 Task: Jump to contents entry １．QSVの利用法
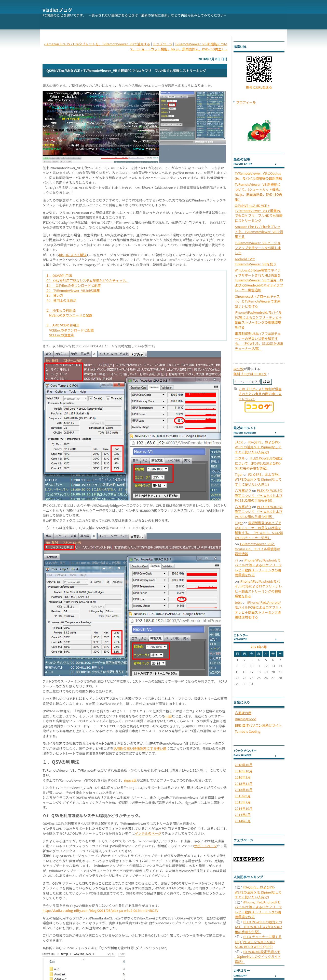[59, 276]
